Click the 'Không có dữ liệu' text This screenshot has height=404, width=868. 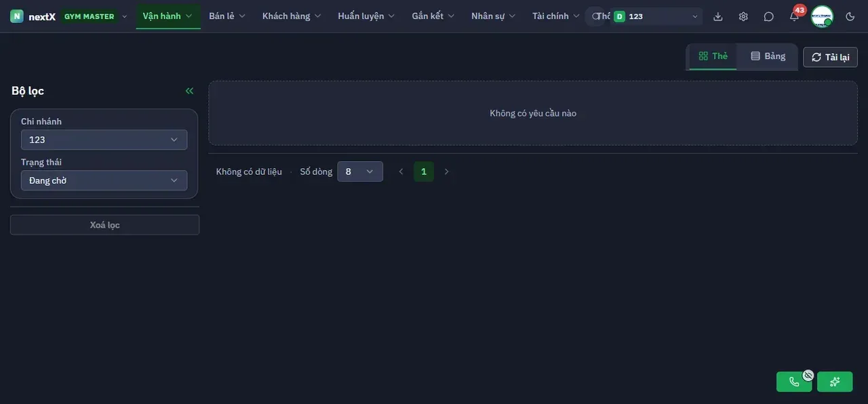click(249, 171)
